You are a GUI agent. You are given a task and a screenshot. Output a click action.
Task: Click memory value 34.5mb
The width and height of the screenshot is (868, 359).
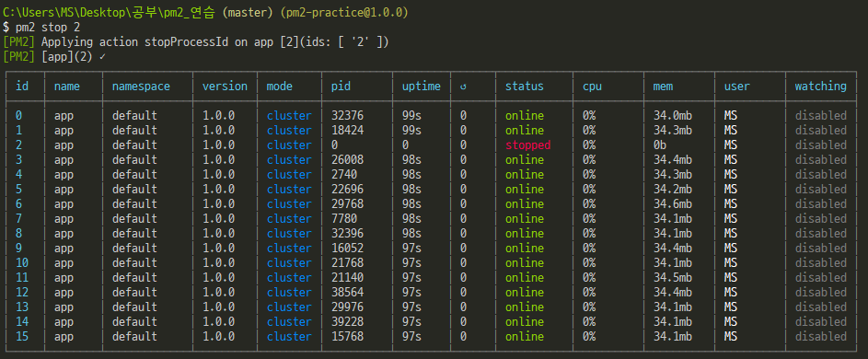673,278
